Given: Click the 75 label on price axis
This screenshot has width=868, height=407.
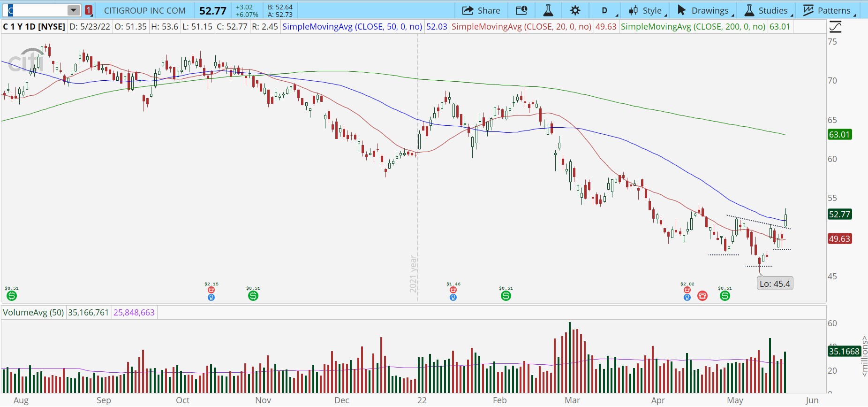Looking at the screenshot, I should tap(832, 42).
